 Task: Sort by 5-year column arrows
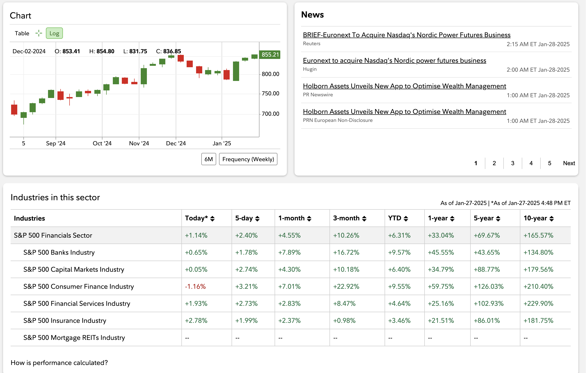[499, 219]
